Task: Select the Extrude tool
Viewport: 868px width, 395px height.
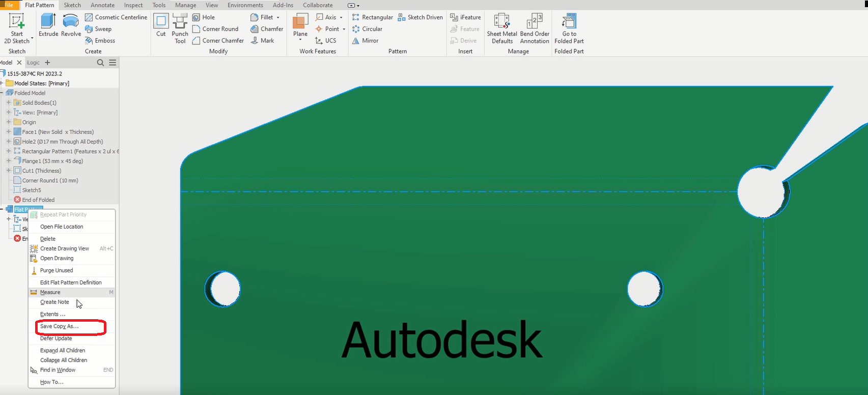Action: coord(48,25)
